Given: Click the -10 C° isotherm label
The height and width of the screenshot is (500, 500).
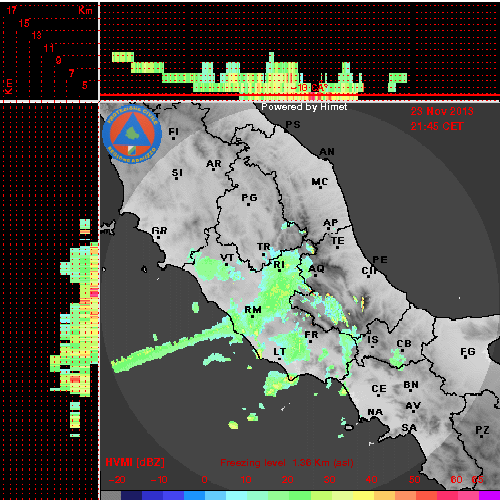Looking at the screenshot, I should (x=309, y=88).
